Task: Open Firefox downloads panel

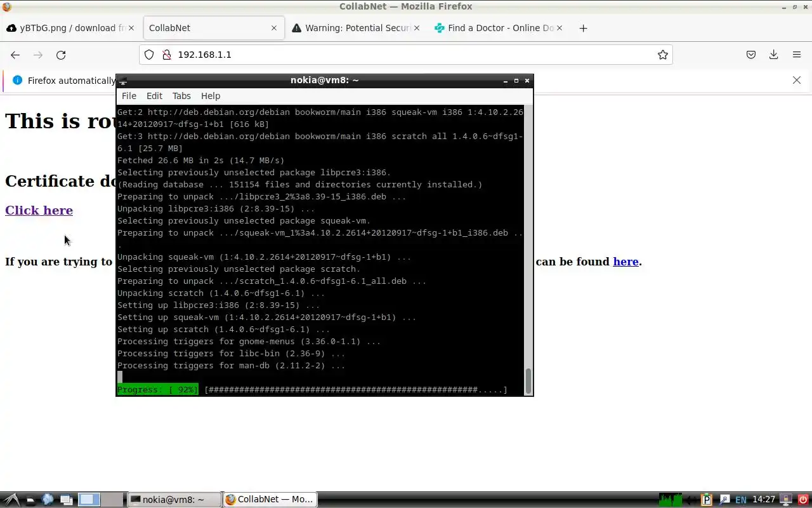Action: point(774,55)
